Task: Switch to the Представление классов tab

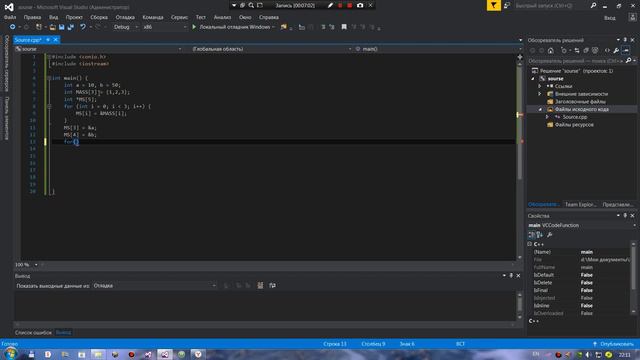Action: (x=617, y=204)
